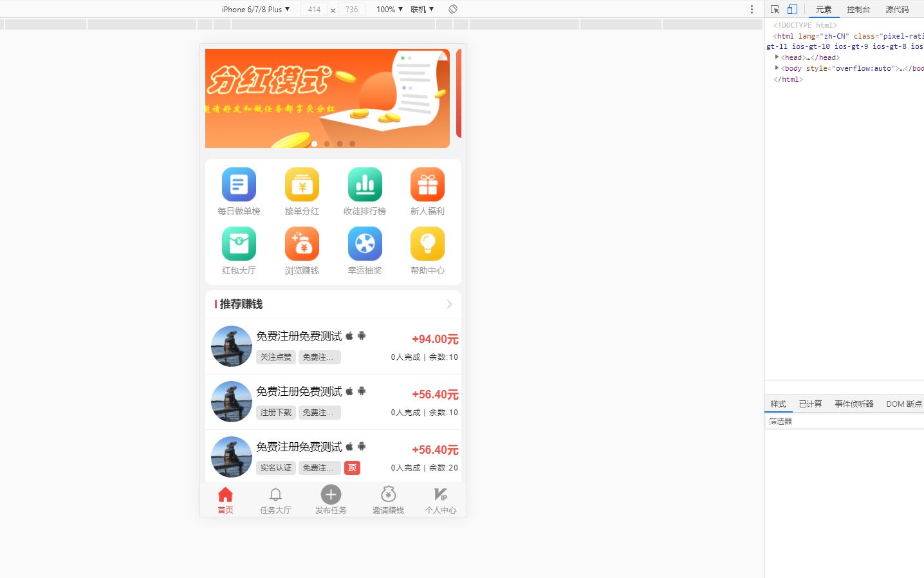Click +56.40元 in the 注册下载 row

pyautogui.click(x=435, y=395)
